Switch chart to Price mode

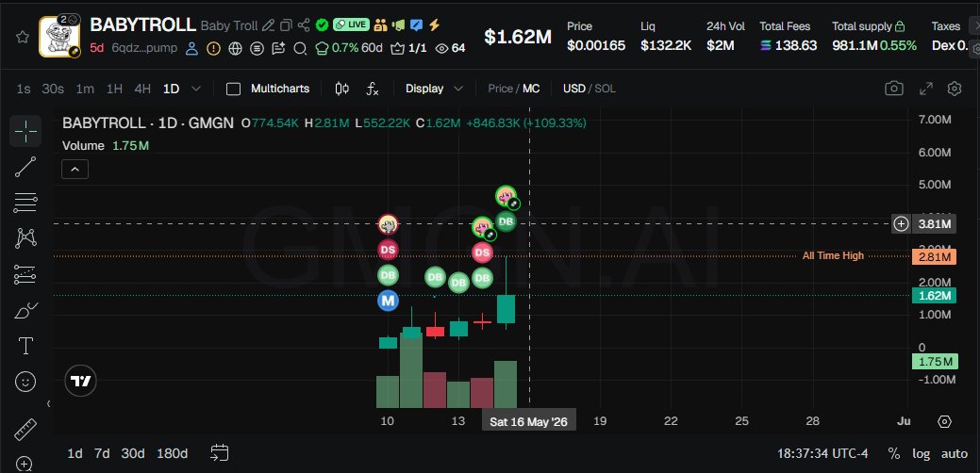pyautogui.click(x=500, y=89)
